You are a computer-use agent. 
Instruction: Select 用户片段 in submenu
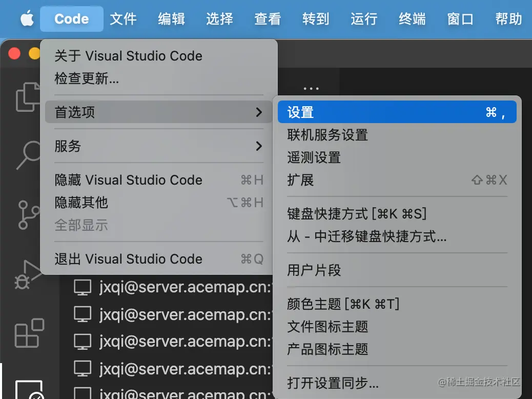point(397,270)
